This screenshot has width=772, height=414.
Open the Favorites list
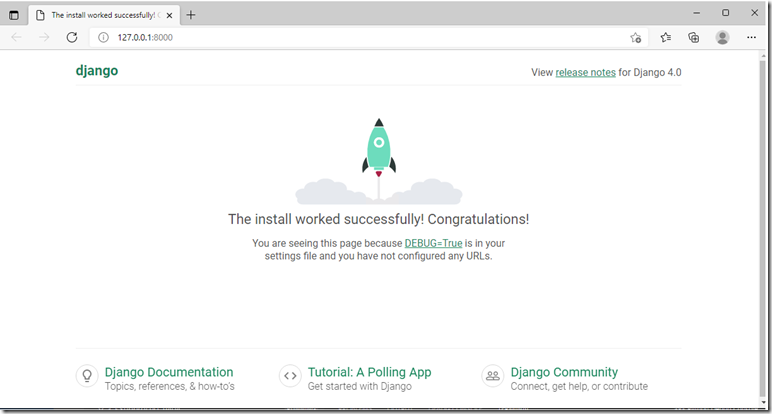(x=666, y=37)
